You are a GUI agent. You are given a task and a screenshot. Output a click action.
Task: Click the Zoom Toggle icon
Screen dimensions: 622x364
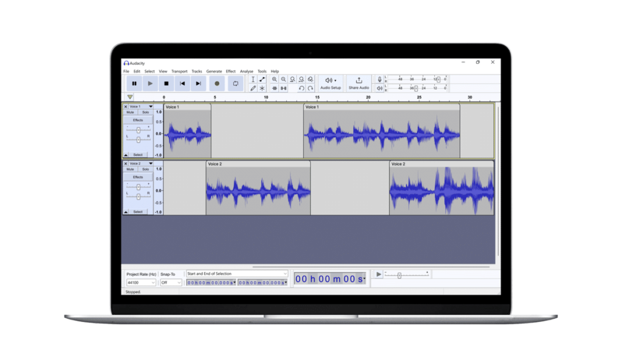pos(310,79)
